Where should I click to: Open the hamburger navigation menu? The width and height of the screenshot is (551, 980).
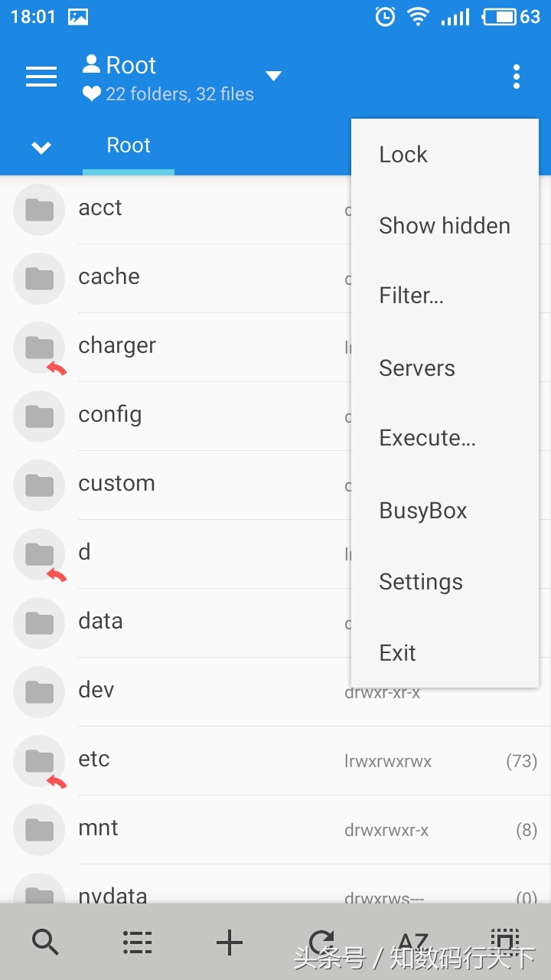(41, 77)
